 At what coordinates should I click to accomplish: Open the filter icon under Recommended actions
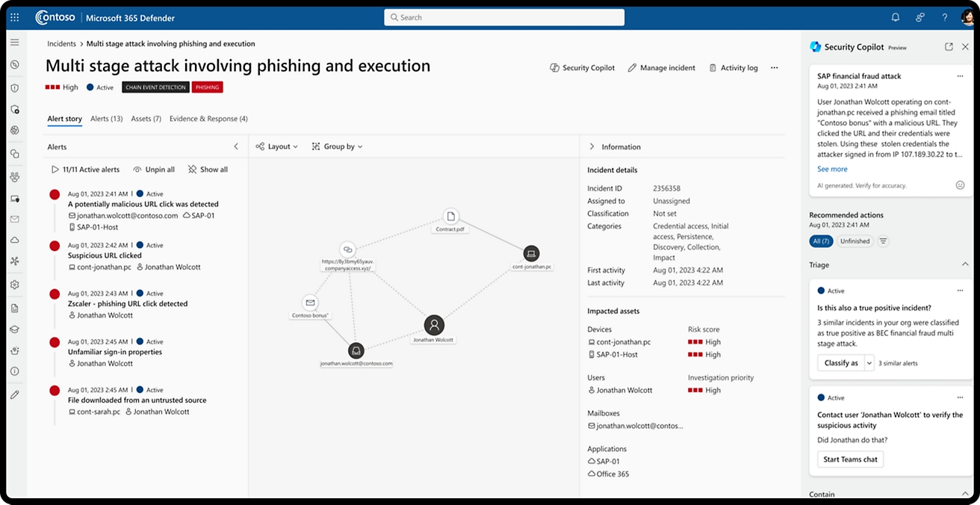pos(883,241)
